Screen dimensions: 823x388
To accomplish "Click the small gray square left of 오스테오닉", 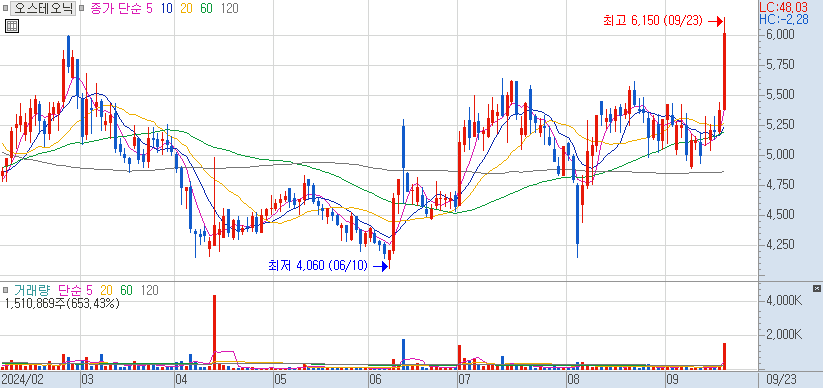I will pos(5,9).
